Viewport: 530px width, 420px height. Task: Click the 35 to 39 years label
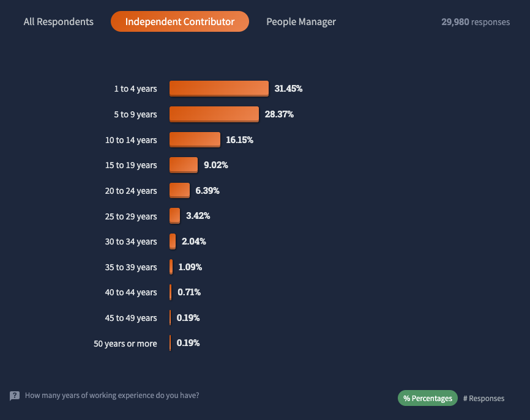tap(131, 267)
